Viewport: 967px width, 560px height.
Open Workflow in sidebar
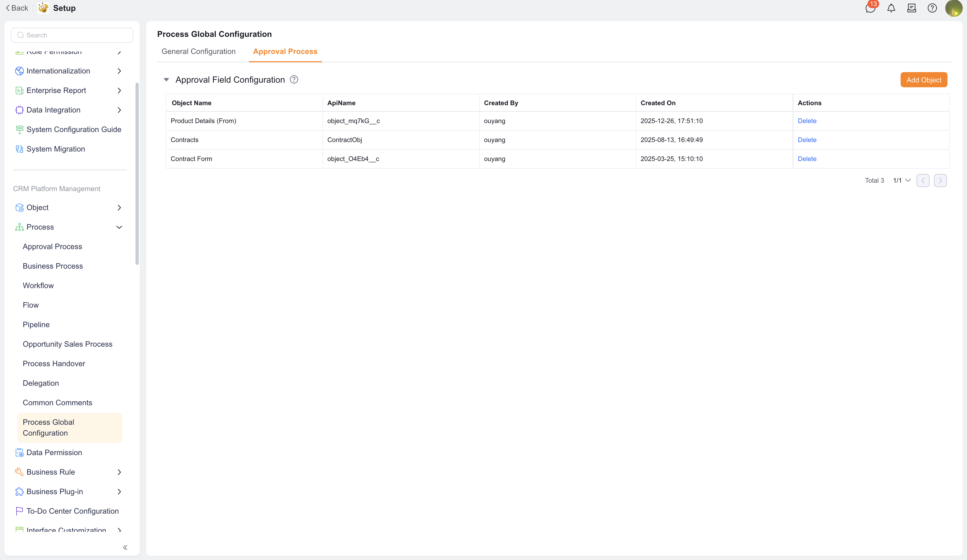(38, 286)
